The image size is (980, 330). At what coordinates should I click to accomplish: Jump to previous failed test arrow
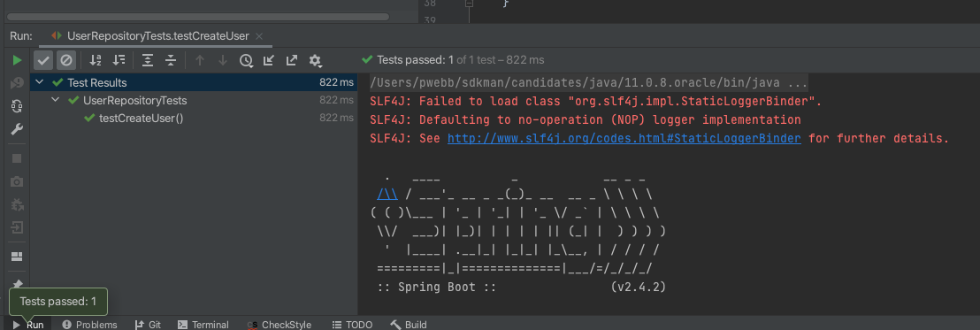200,60
